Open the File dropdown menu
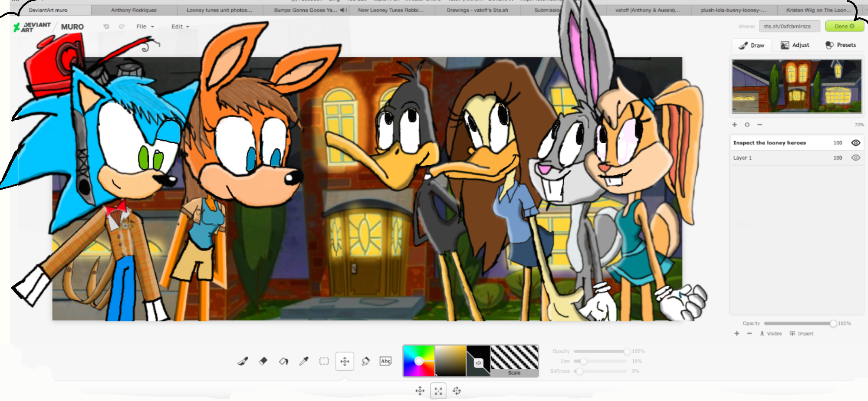This screenshot has height=401, width=868. click(x=145, y=26)
